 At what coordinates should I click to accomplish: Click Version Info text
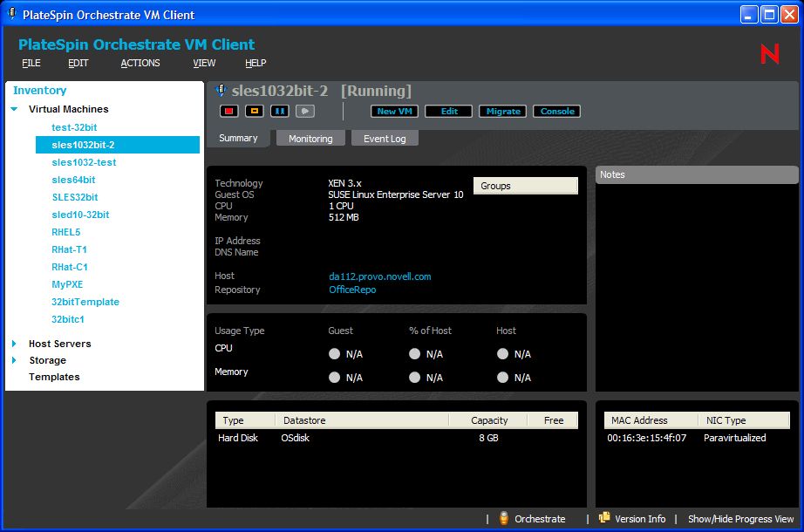(x=640, y=519)
